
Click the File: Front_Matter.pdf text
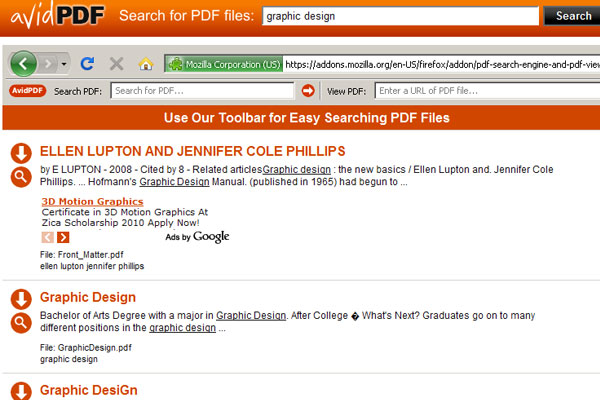82,255
